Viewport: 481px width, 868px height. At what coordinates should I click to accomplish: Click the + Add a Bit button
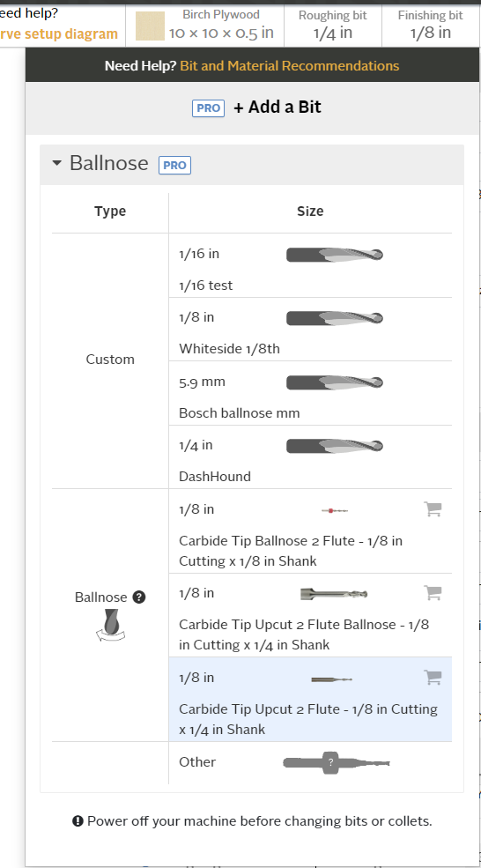[256, 108]
